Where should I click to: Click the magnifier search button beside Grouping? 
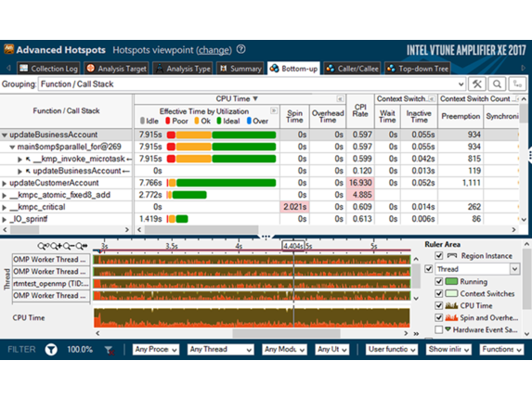497,84
